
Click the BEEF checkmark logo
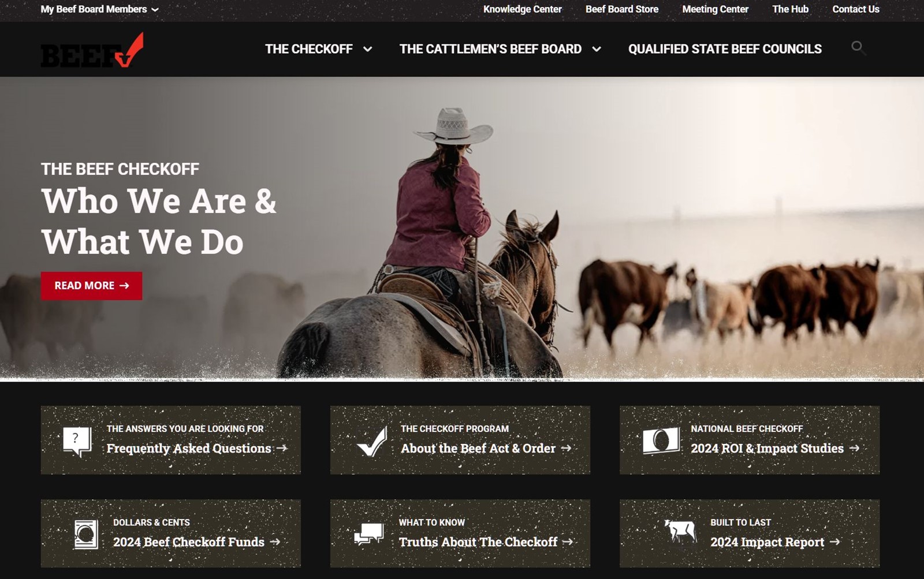(x=92, y=50)
